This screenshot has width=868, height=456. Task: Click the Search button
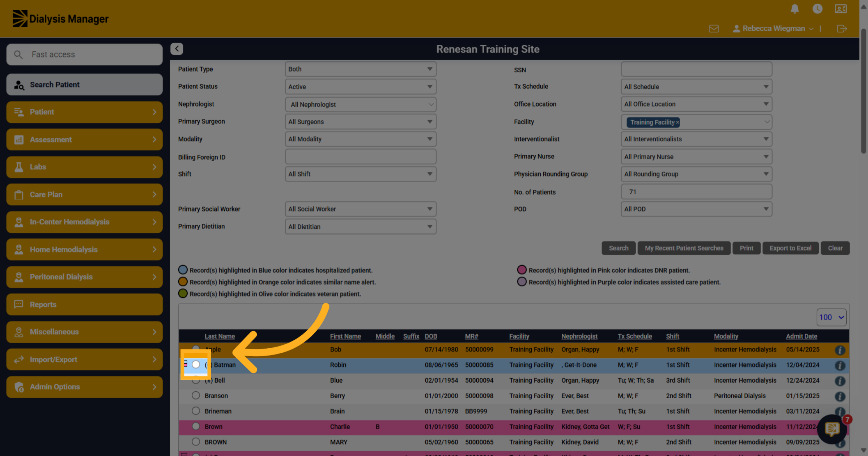tap(618, 248)
